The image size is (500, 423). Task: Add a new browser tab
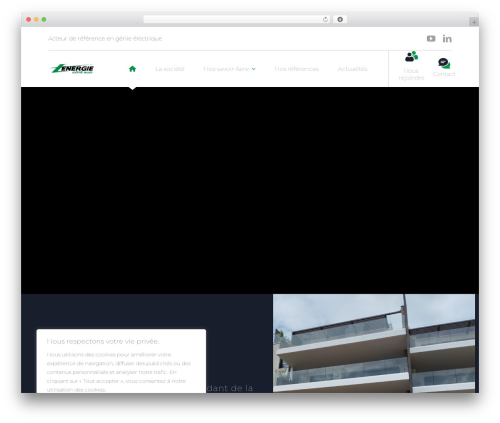pos(474,22)
